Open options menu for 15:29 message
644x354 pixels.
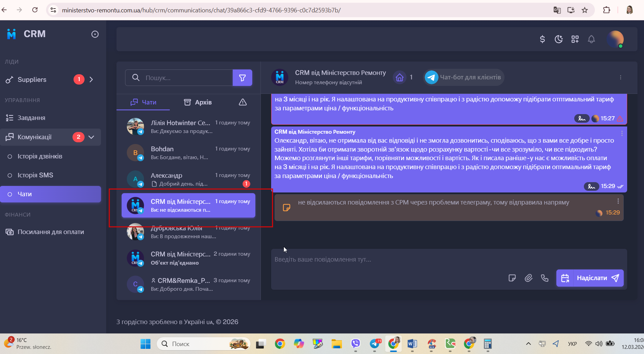pyautogui.click(x=622, y=133)
